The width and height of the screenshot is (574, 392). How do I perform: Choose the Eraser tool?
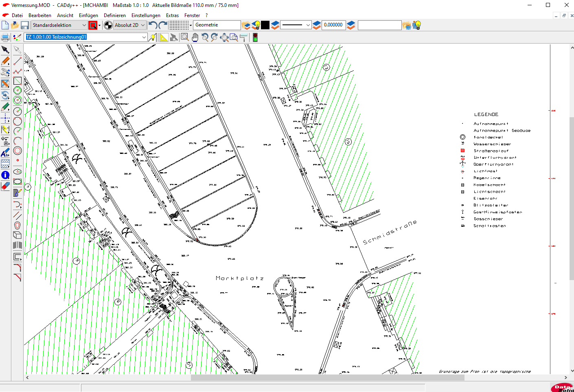5,186
